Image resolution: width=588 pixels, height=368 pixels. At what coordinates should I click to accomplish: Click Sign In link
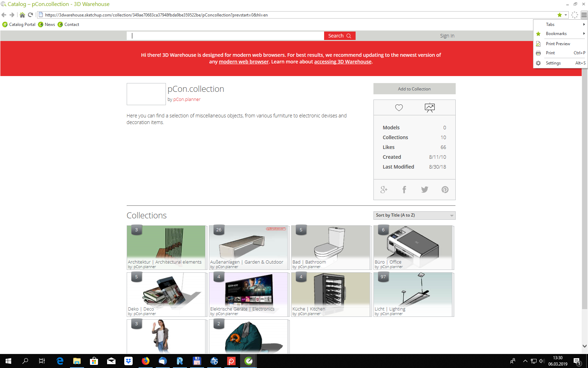pos(447,36)
